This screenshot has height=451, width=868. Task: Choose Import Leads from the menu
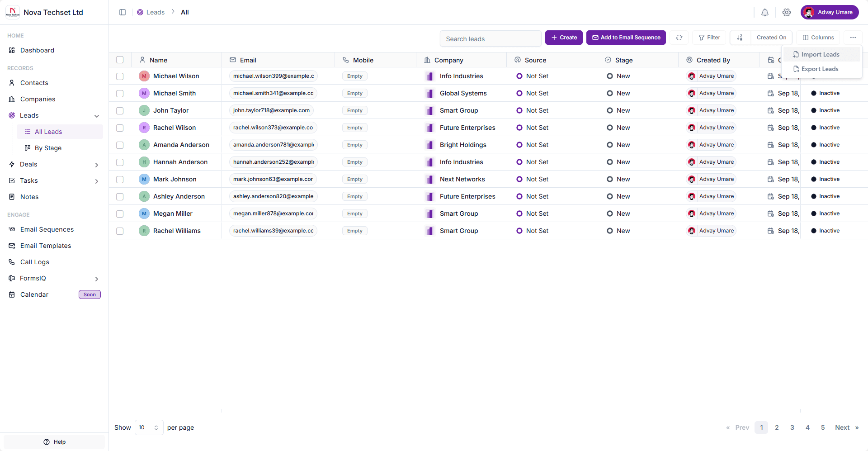(x=820, y=54)
